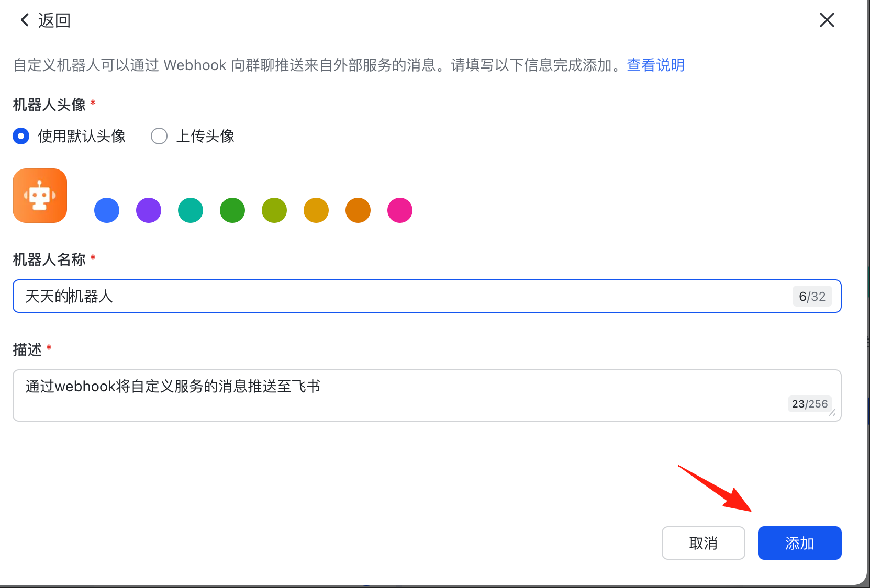Pick the pink avatar color

click(x=400, y=210)
